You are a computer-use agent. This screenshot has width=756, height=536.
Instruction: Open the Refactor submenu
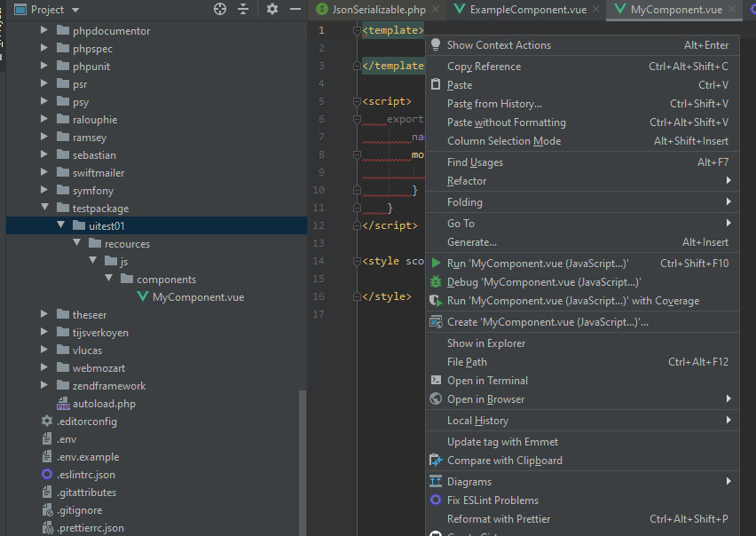click(x=582, y=181)
